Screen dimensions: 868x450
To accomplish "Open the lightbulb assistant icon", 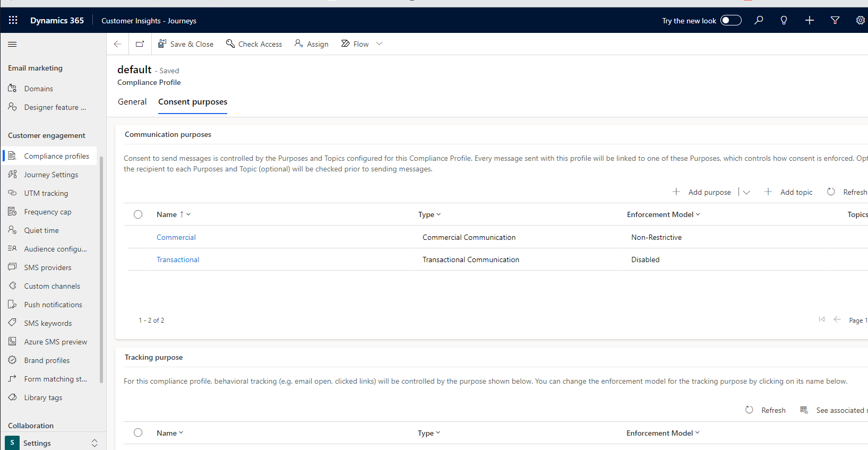I will 784,20.
